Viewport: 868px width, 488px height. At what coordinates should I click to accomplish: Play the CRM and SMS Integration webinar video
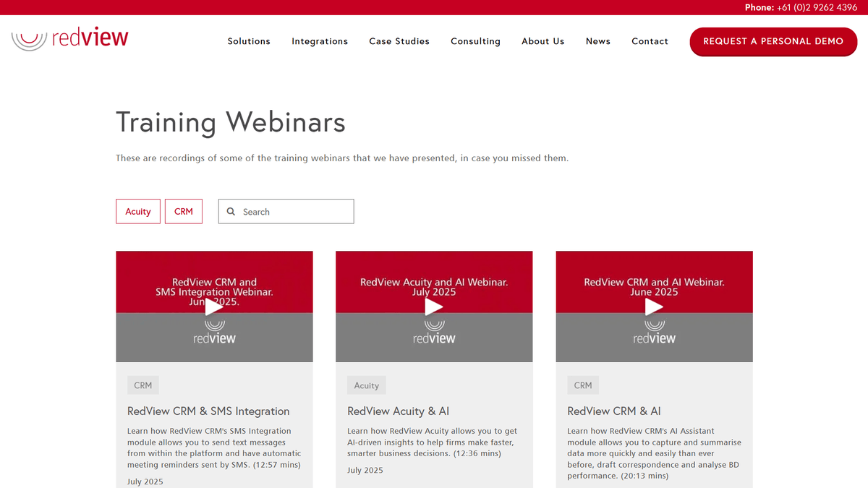point(214,307)
